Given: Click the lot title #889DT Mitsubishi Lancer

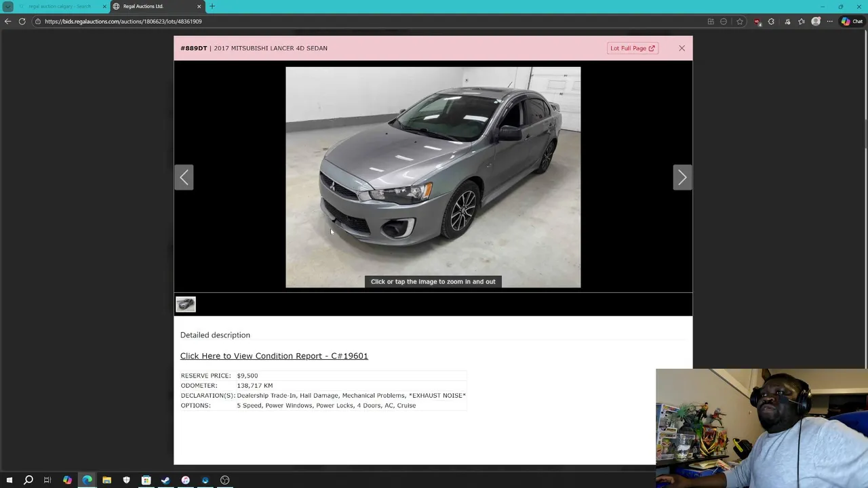Looking at the screenshot, I should click(x=254, y=48).
